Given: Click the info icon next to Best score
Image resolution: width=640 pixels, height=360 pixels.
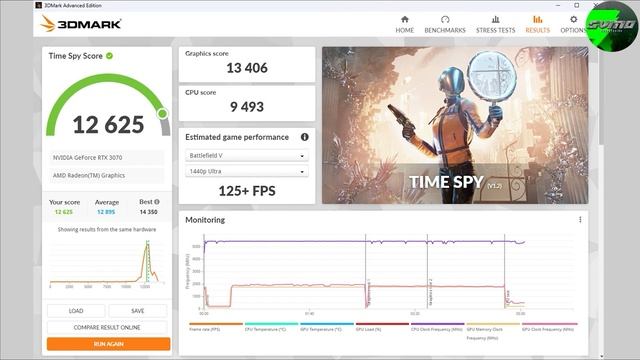Looking at the screenshot, I should 157,202.
